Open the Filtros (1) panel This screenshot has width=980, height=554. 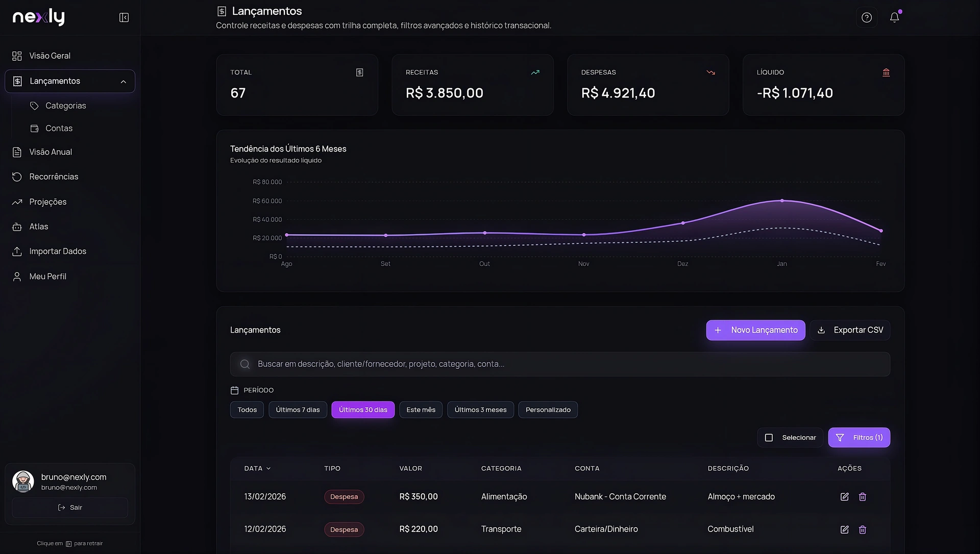859,438
